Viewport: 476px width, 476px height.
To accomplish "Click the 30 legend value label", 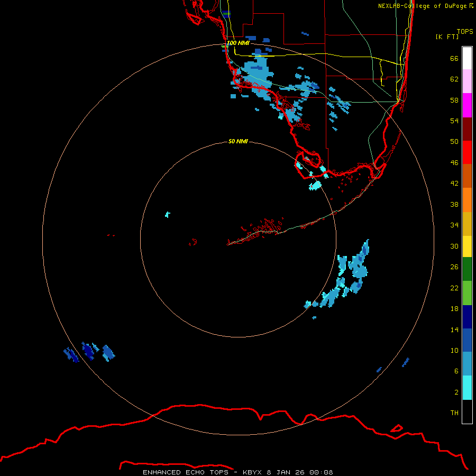I will point(454,246).
